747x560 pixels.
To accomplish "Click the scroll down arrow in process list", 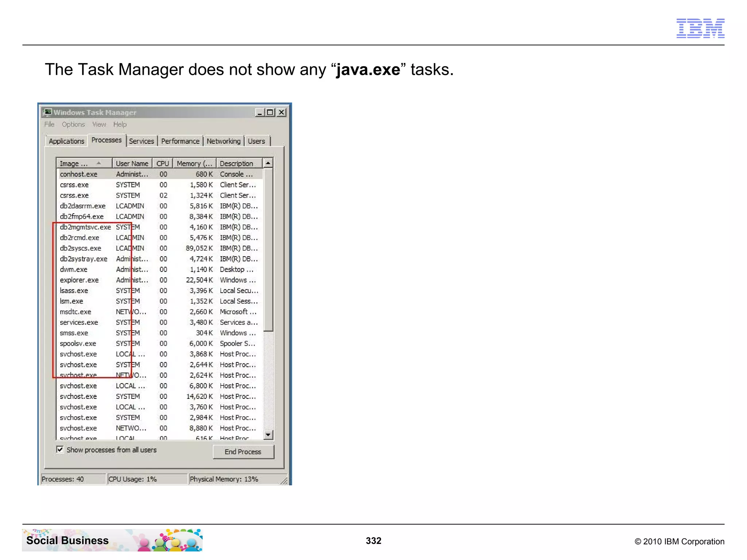I will point(268,435).
